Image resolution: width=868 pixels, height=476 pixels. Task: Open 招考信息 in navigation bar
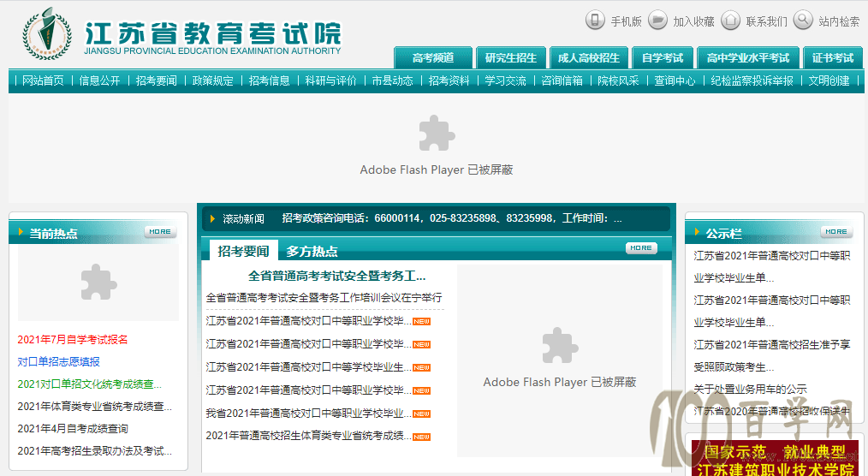(x=269, y=80)
